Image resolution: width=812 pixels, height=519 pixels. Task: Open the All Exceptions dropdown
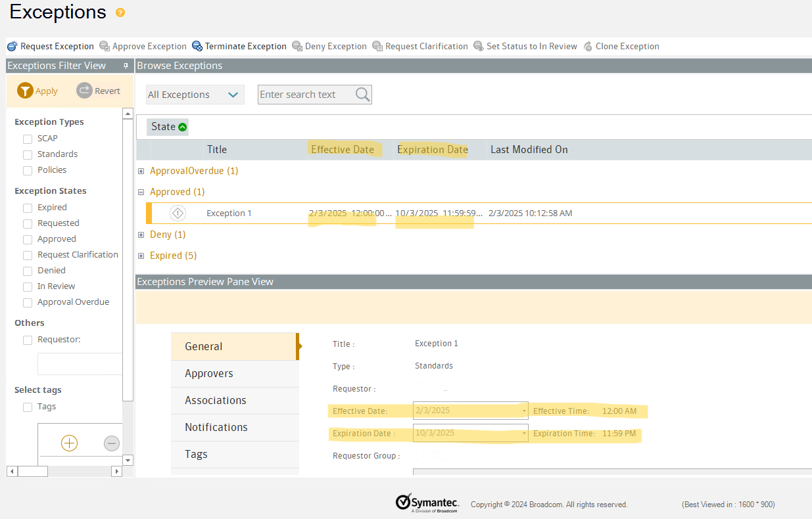tap(195, 95)
